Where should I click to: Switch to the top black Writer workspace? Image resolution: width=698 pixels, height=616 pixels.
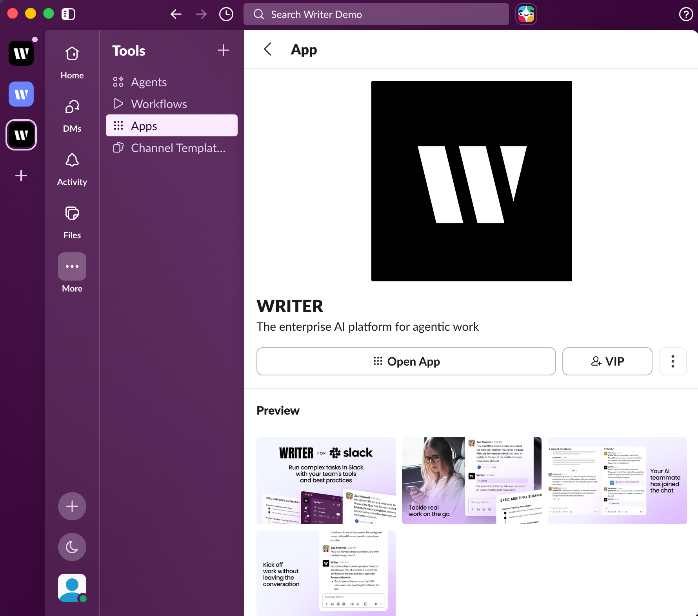pos(21,53)
